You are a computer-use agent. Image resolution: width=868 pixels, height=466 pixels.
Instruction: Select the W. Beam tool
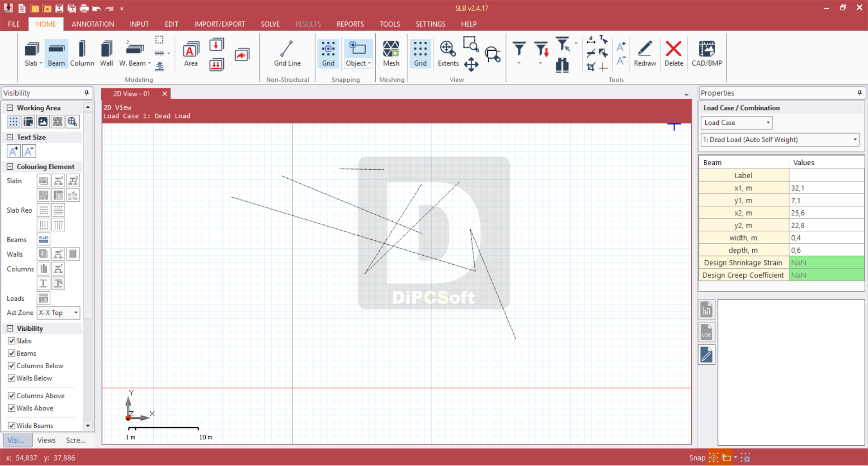pos(135,53)
